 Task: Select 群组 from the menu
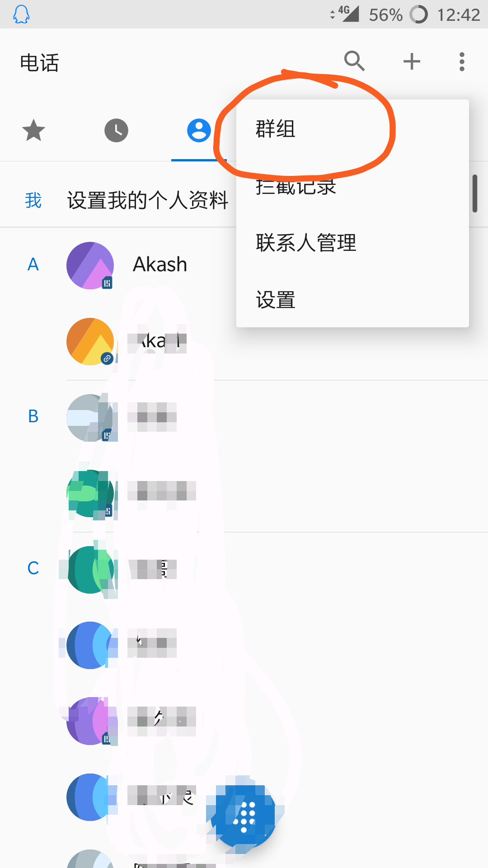[276, 129]
